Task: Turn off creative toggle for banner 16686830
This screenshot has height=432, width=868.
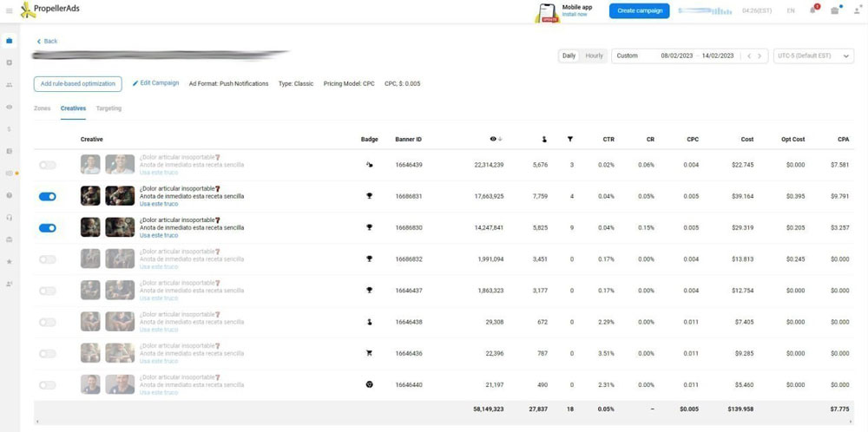Action: click(x=48, y=228)
